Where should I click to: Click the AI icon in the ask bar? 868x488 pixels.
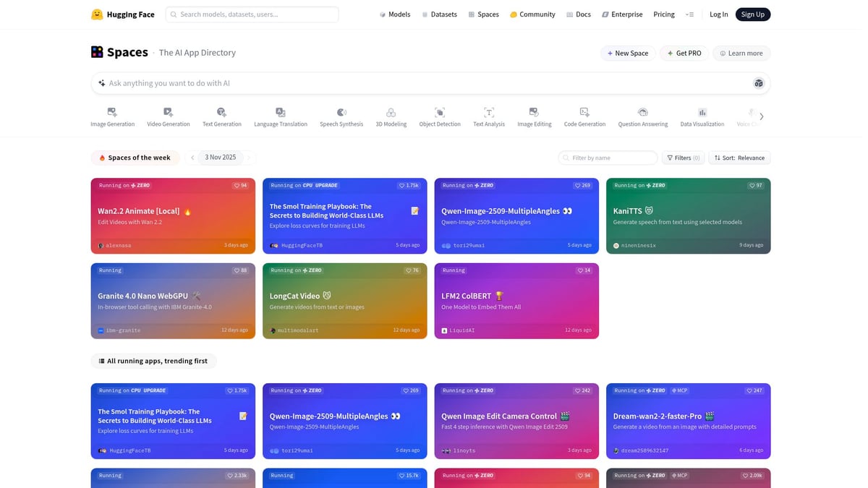(x=758, y=83)
